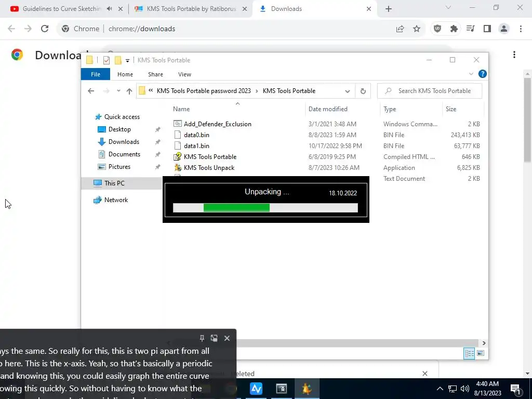This screenshot has width=532, height=399.
Task: Open the recent locations dropdown arrow
Action: (118, 91)
